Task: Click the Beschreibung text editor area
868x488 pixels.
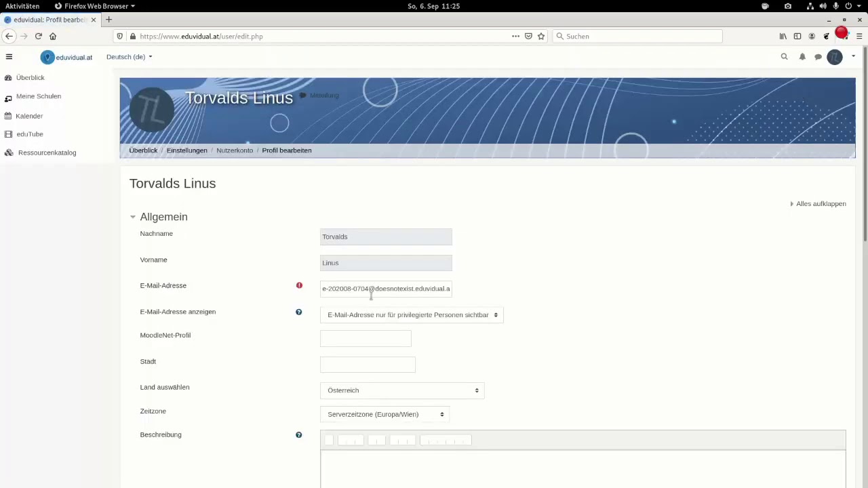Action: pos(583,469)
